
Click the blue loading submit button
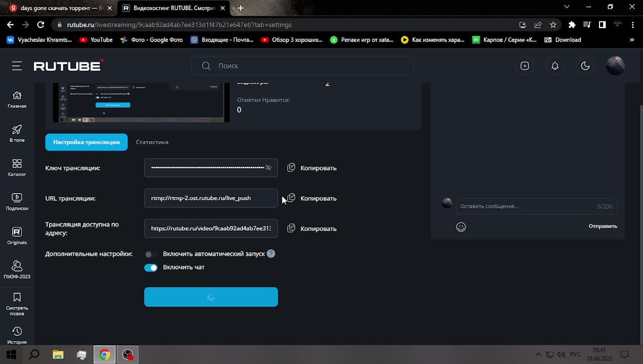211,297
